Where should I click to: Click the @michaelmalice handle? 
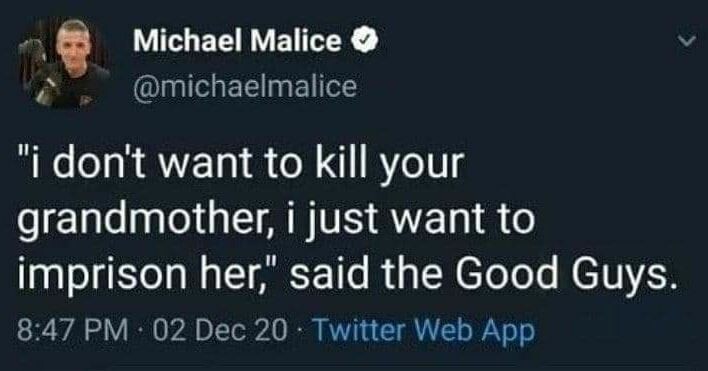point(245,86)
